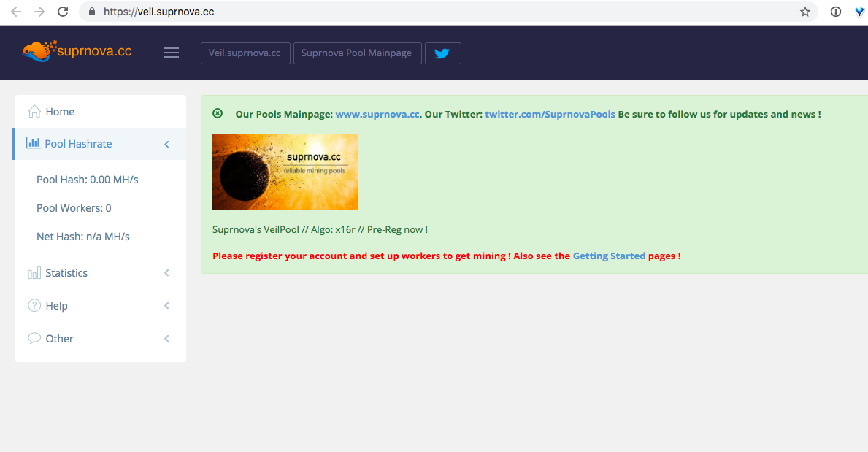Click the Suprnova Pool Mainpage button
This screenshot has width=868, height=452.
pos(357,53)
